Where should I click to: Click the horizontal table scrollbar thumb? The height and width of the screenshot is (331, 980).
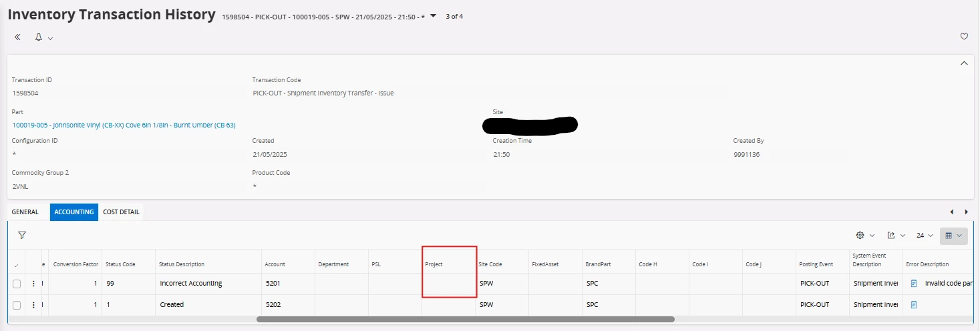pos(465,320)
